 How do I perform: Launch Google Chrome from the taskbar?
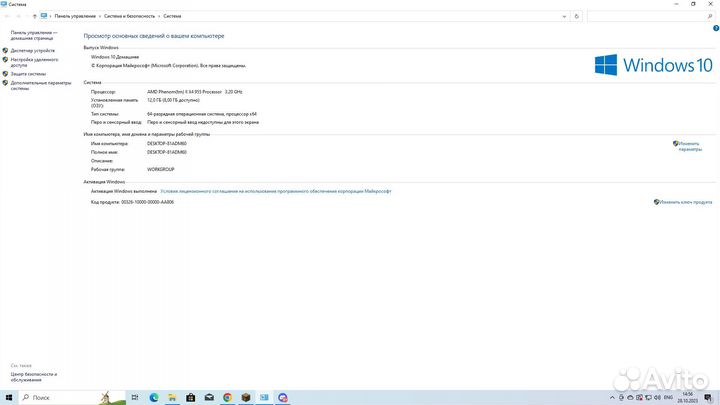pyautogui.click(x=227, y=397)
